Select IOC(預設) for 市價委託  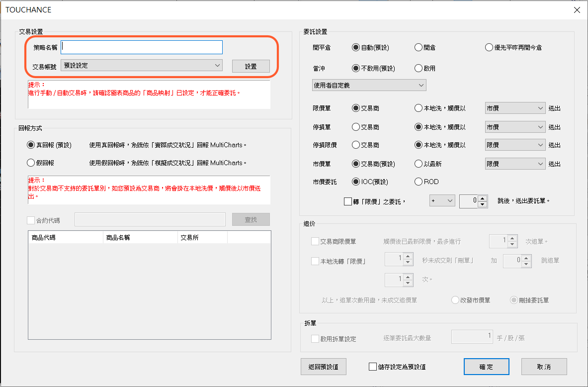point(356,182)
